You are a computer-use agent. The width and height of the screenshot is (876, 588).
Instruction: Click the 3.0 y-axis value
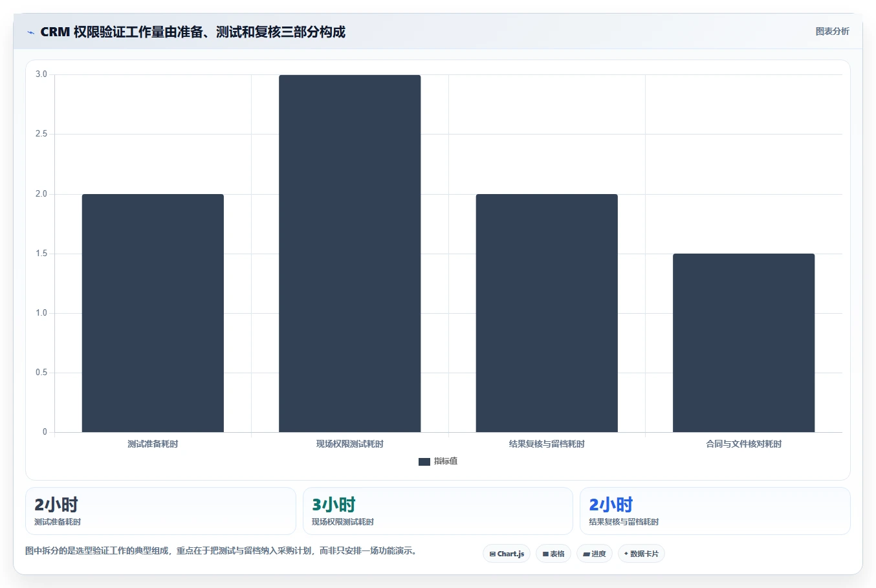click(41, 74)
